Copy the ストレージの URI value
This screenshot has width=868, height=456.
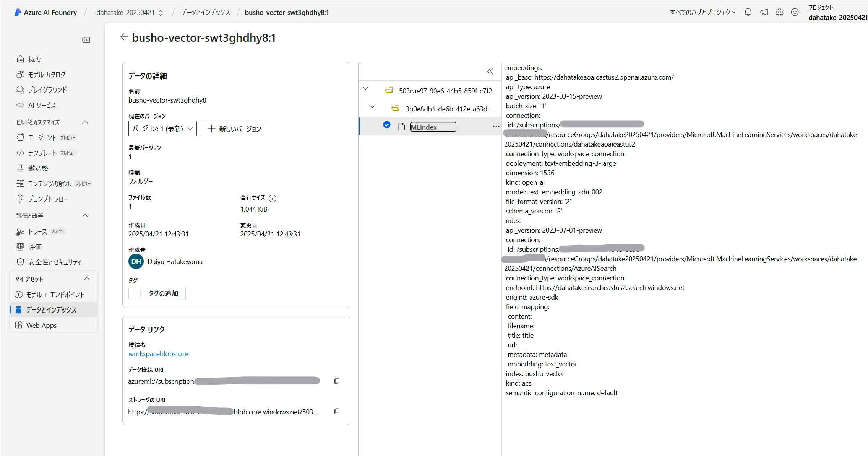[337, 411]
